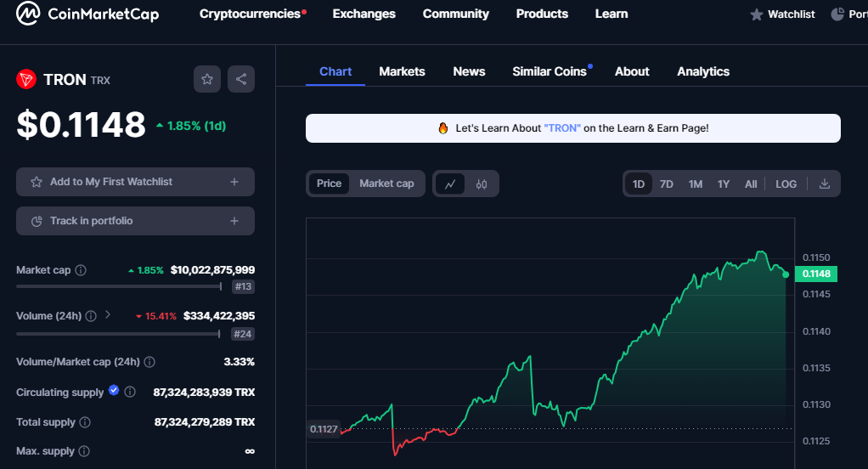This screenshot has width=868, height=469.
Task: Select Market cap chart mode
Action: pyautogui.click(x=386, y=184)
